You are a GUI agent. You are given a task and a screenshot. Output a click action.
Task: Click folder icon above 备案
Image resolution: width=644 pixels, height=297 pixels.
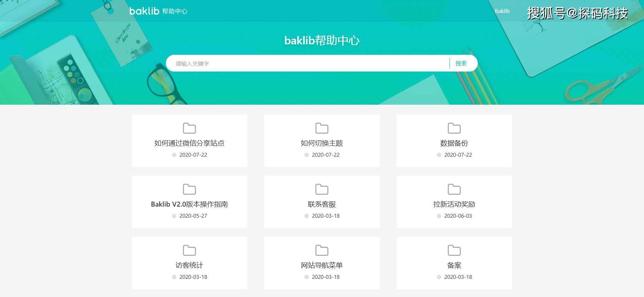(454, 250)
